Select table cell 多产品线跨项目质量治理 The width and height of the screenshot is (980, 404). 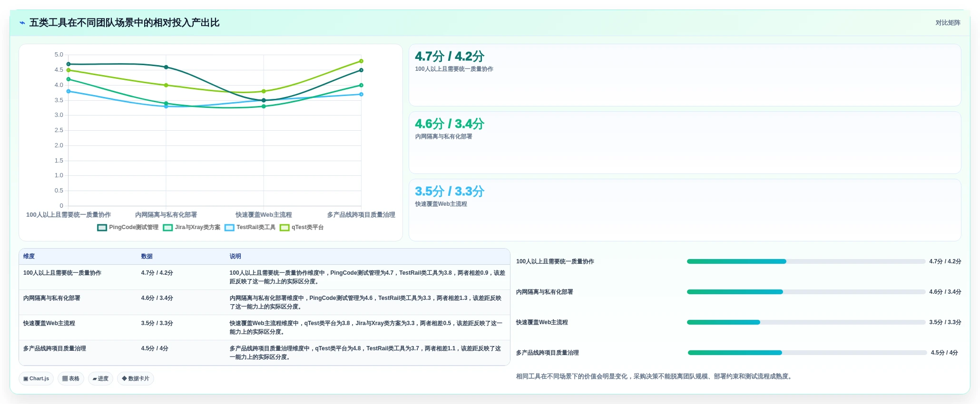(55, 348)
